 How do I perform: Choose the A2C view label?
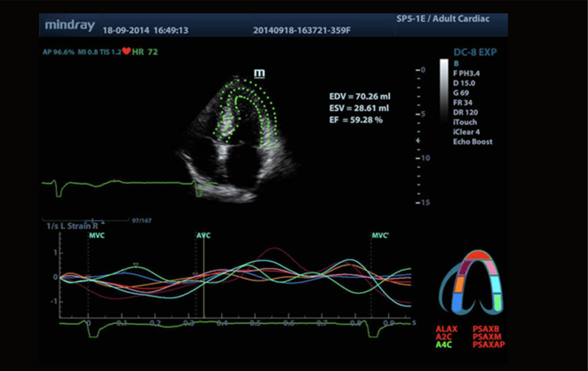pos(444,337)
